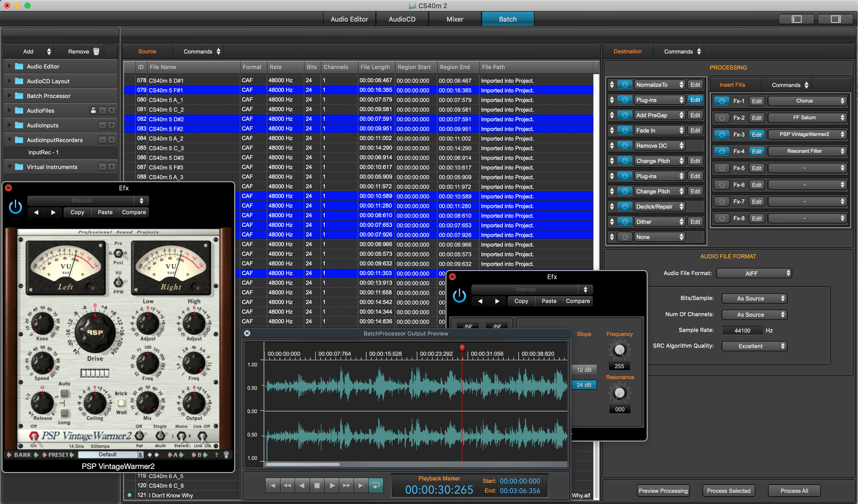Toggle loop playback button
The width and height of the screenshot is (858, 504).
[376, 486]
